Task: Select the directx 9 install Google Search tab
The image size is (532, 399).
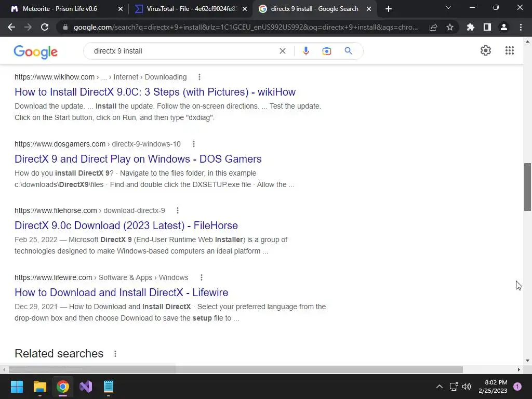Action: pos(314,9)
